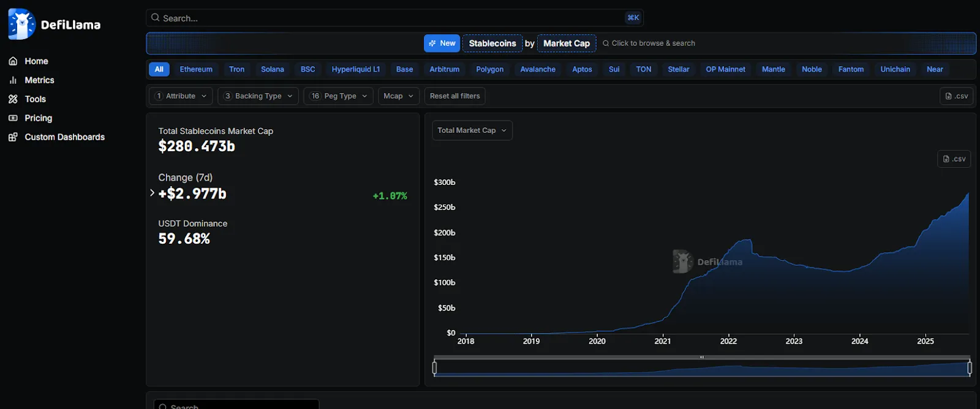This screenshot has height=409, width=980.
Task: Download chart data via .csv icon
Action: (x=954, y=159)
